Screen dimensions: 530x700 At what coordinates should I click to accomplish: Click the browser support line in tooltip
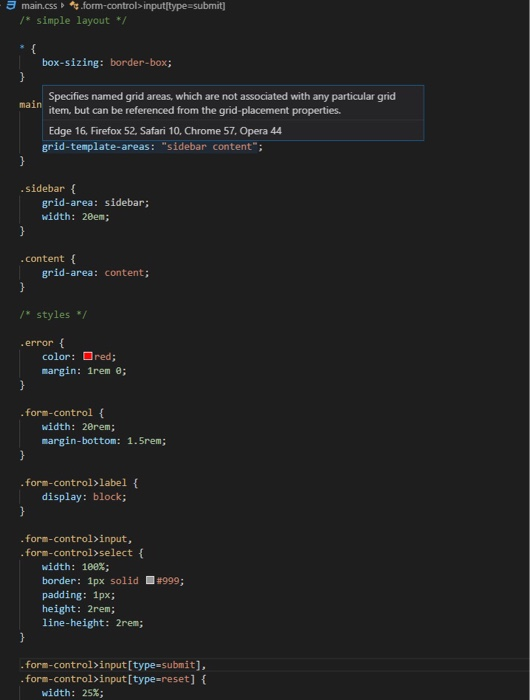(x=165, y=131)
